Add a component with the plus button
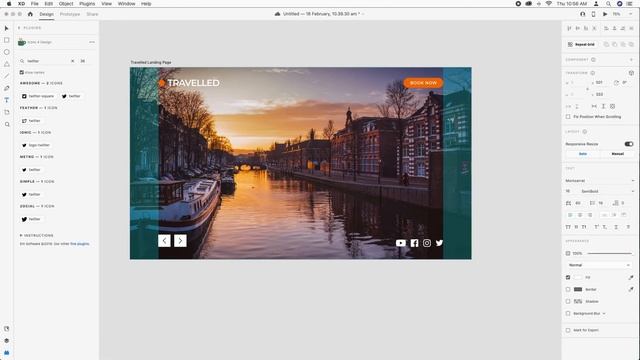The height and width of the screenshot is (360, 640). click(x=631, y=60)
